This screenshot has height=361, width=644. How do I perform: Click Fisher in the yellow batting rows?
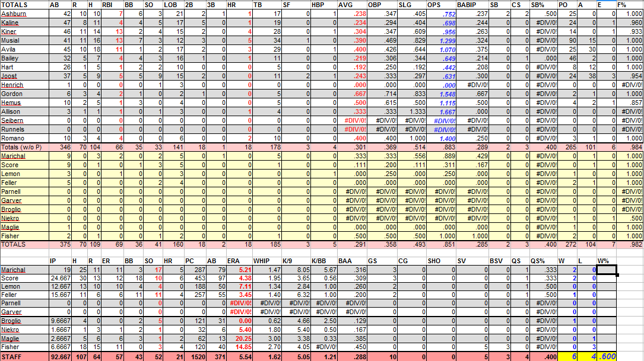click(24, 237)
